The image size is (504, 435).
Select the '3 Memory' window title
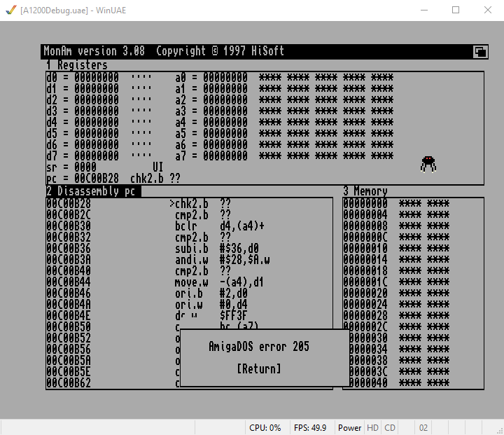coord(365,191)
